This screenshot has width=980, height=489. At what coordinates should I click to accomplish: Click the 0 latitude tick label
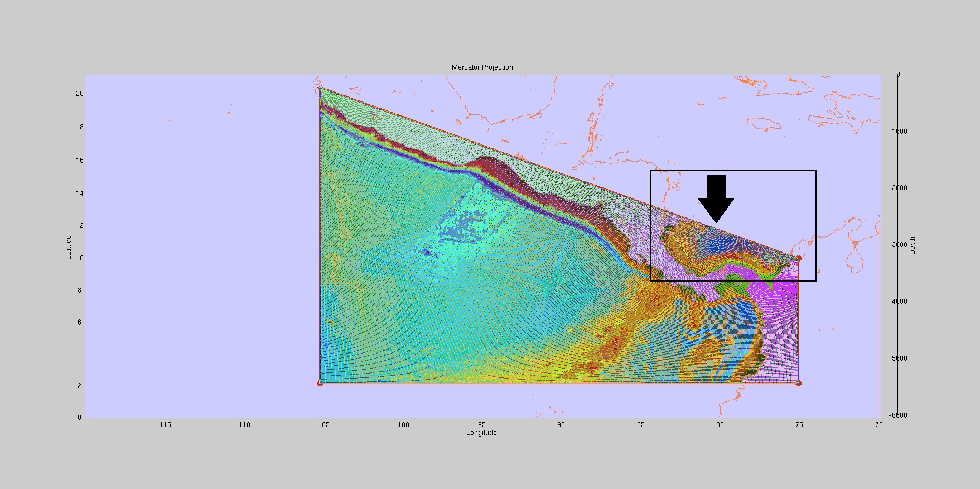pos(79,418)
